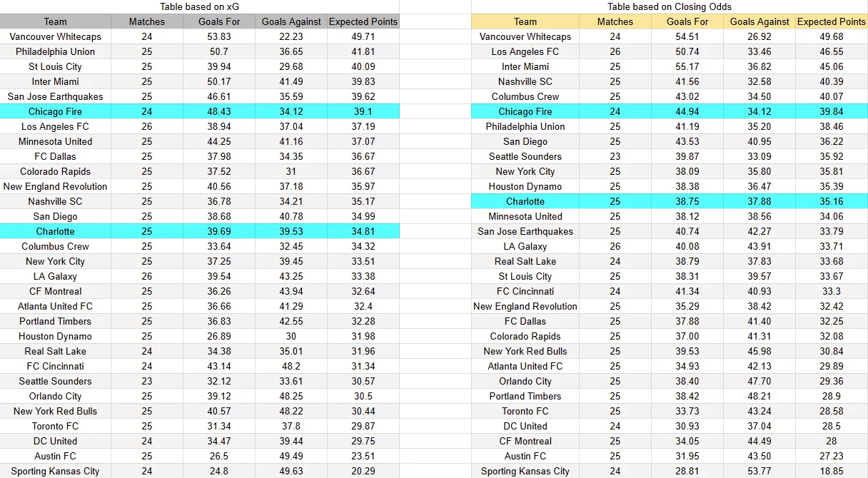
Task: Click the 20.29 expected points cell
Action: (x=363, y=471)
